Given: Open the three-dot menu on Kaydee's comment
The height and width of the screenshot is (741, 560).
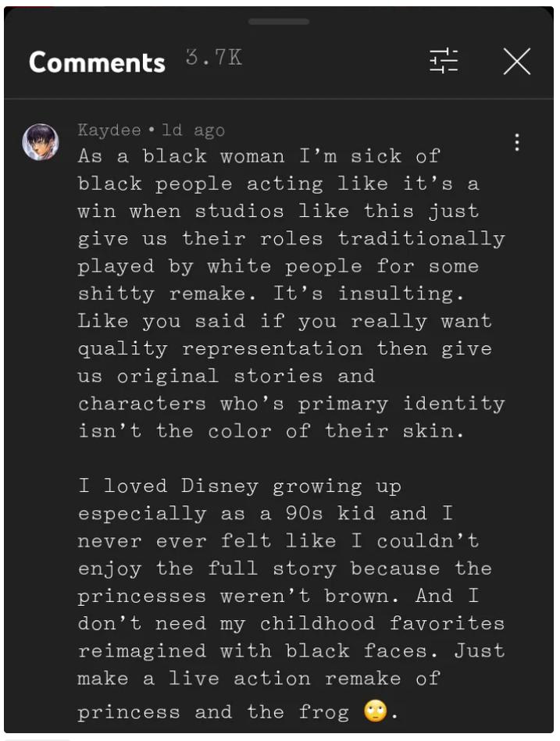Looking at the screenshot, I should pyautogui.click(x=516, y=142).
